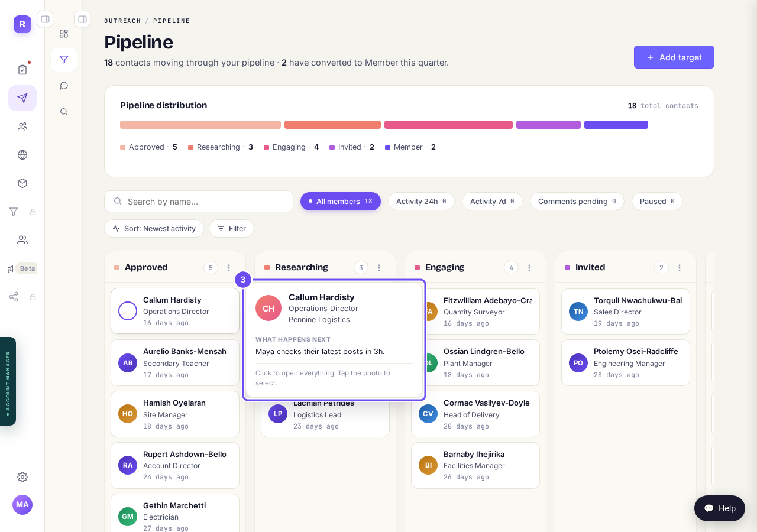Open the Sort: Newest activity dropdown
Screen dimensions: 757x532
pyautogui.click(x=154, y=228)
